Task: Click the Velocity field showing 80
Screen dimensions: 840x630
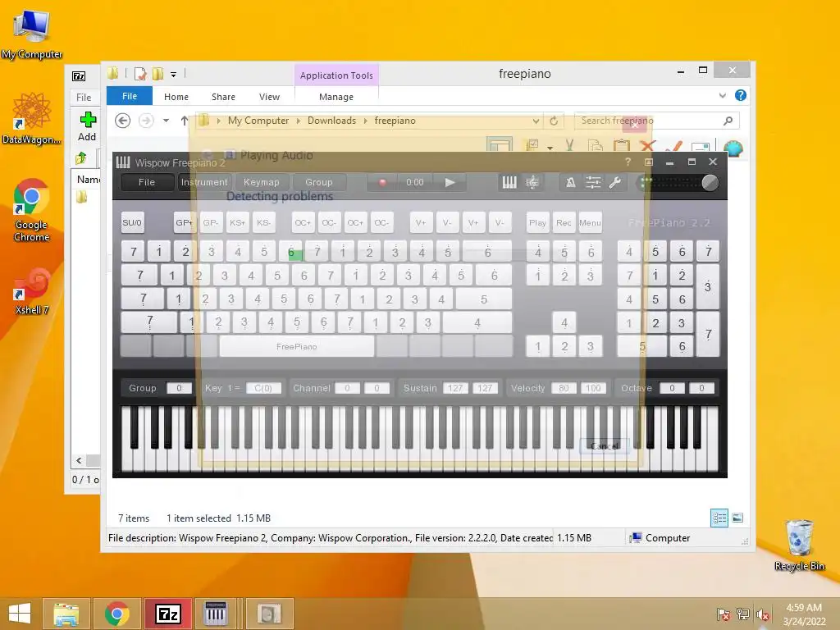Action: [x=564, y=388]
